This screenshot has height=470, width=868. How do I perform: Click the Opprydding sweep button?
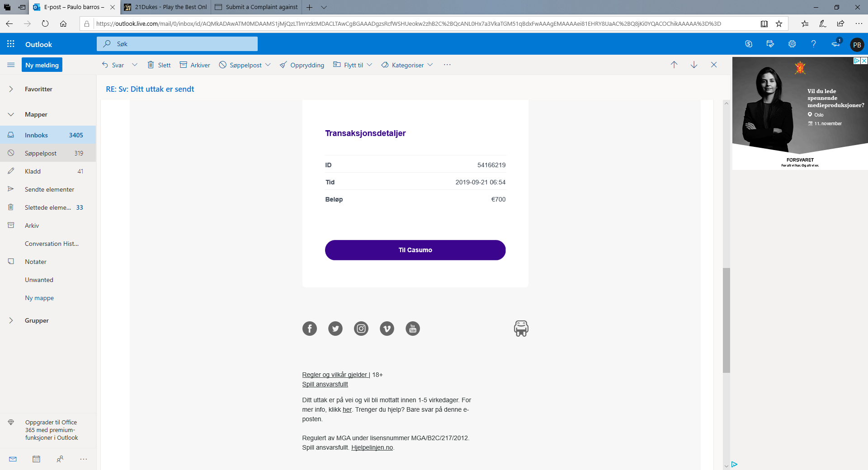(x=302, y=65)
